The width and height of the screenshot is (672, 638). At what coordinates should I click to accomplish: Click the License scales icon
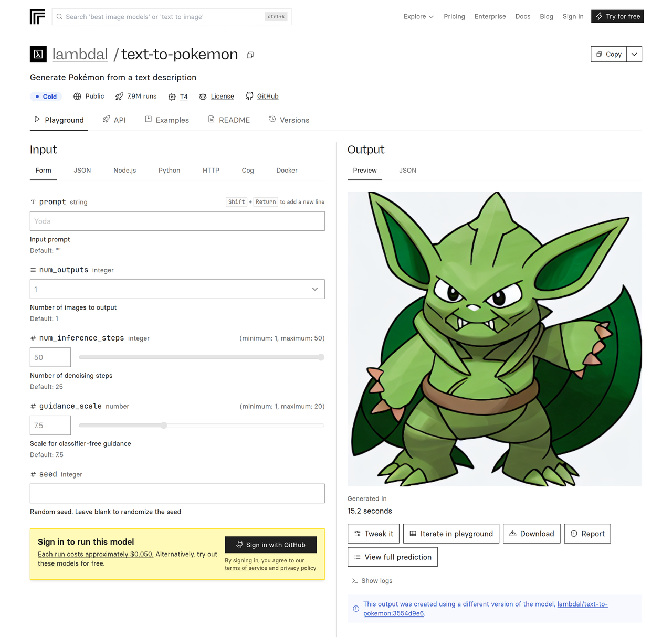point(203,97)
